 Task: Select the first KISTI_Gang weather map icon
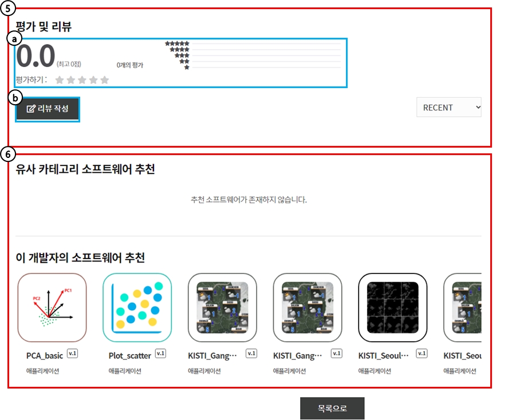(x=223, y=307)
